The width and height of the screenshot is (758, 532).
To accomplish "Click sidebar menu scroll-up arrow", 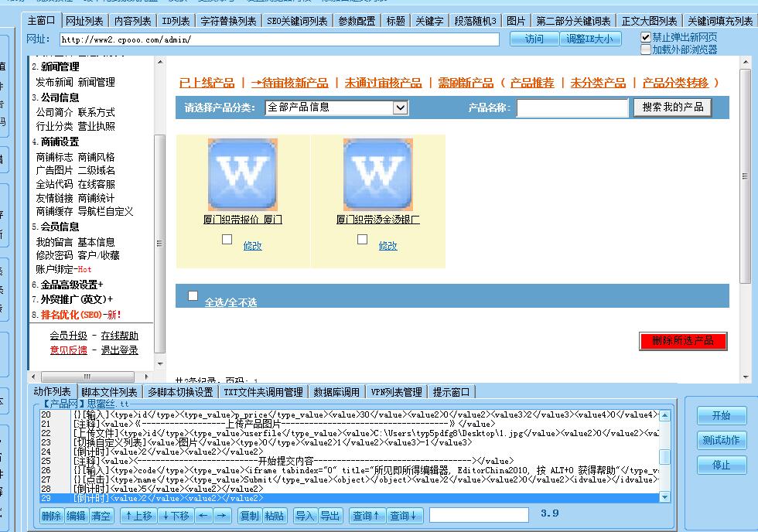I will click(x=160, y=63).
